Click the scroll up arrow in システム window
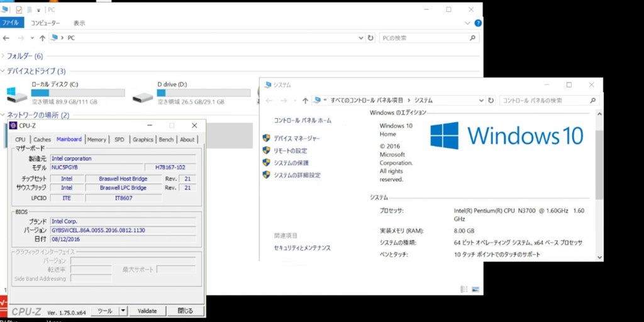The image size is (644, 322). pos(599,114)
